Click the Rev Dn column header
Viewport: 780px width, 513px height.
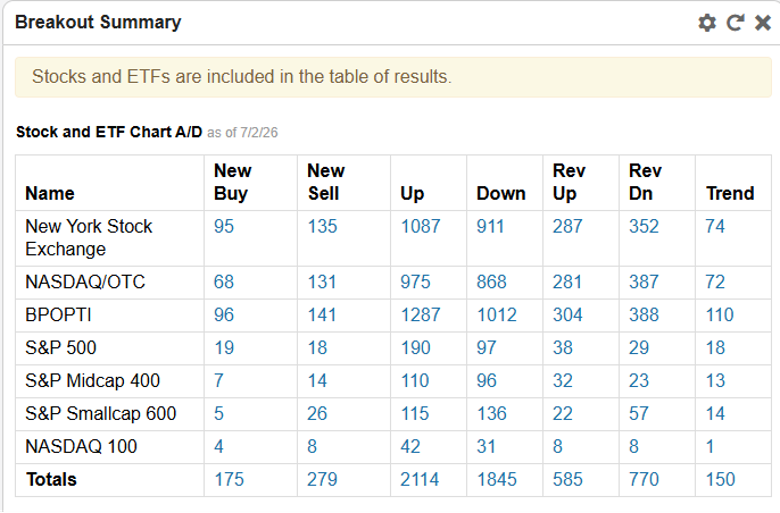(645, 182)
